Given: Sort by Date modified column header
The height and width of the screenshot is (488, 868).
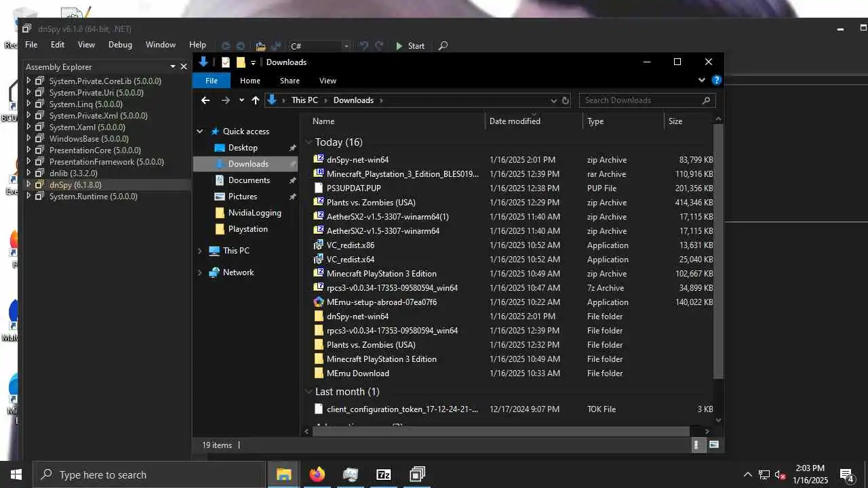Looking at the screenshot, I should (x=534, y=121).
